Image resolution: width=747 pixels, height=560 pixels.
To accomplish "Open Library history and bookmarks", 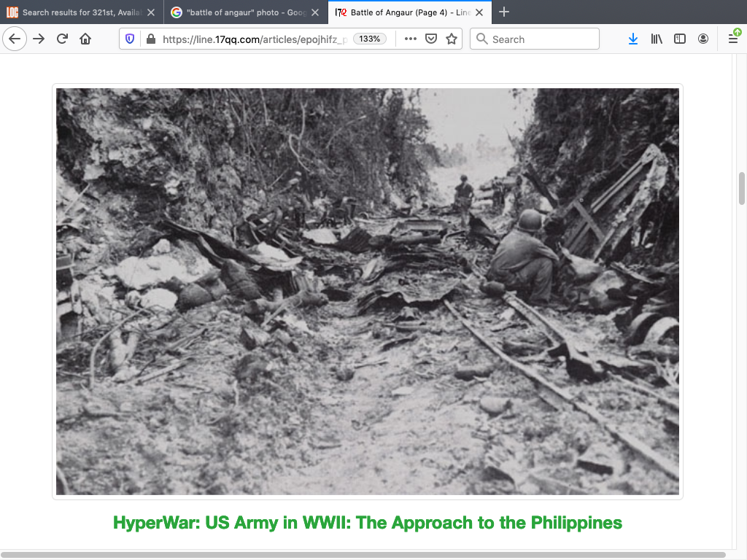I will tap(657, 39).
